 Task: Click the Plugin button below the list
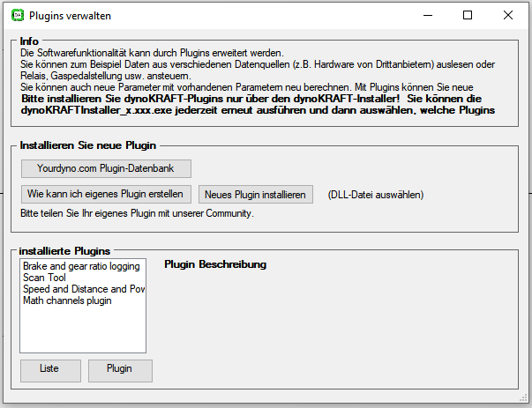[121, 371]
